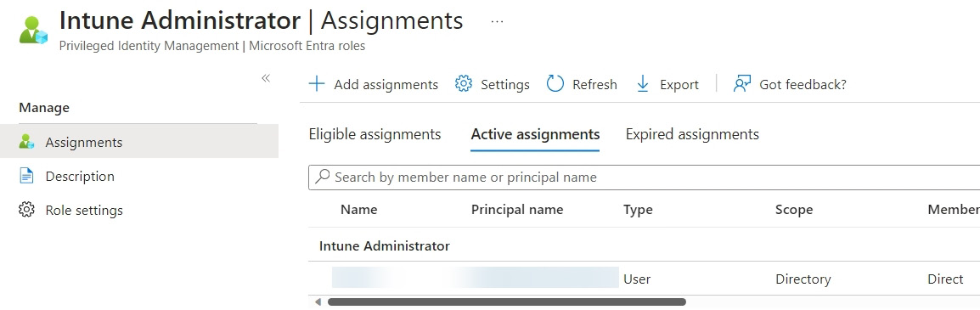Sort by the Principal name column header

point(517,210)
